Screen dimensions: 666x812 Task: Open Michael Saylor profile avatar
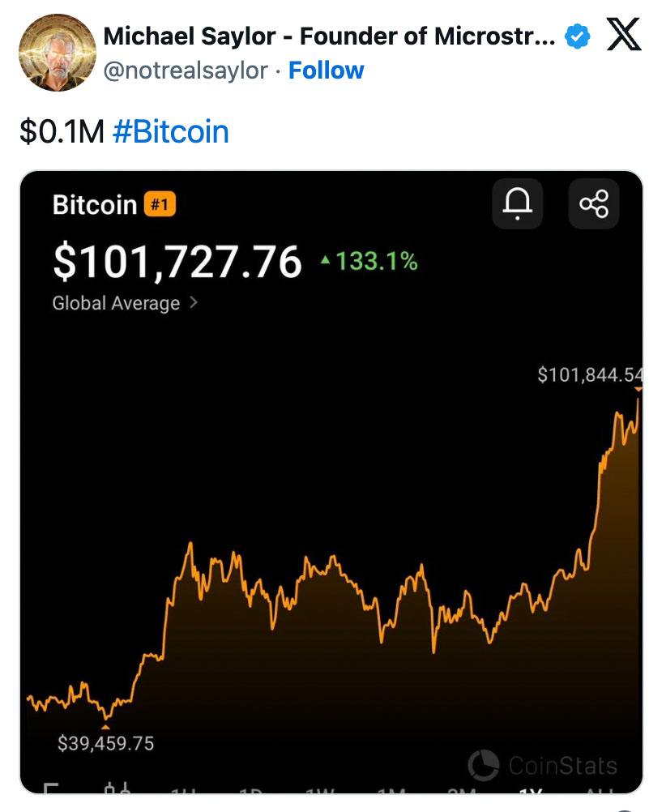coord(58,53)
